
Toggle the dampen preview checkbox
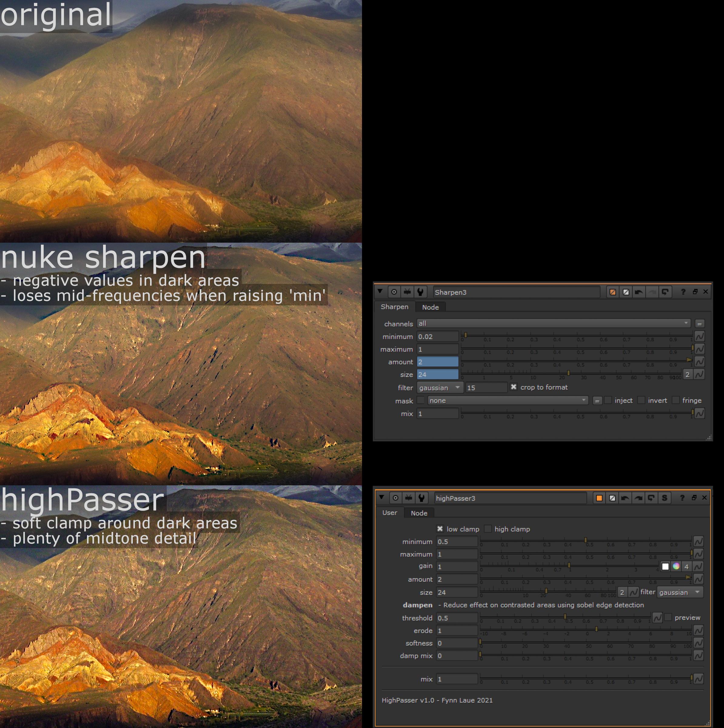pyautogui.click(x=668, y=617)
